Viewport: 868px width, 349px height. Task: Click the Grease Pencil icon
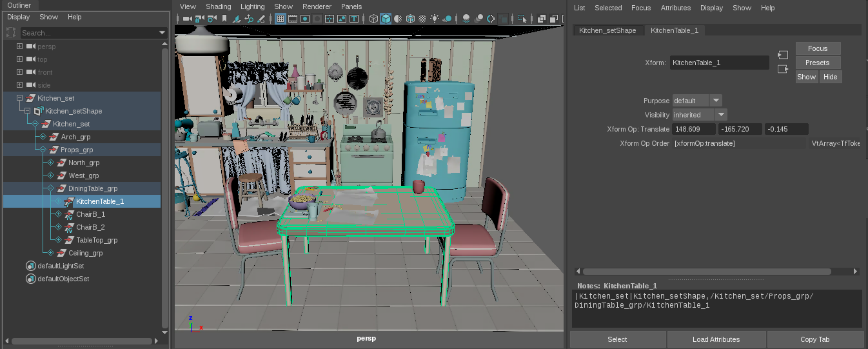[261, 19]
